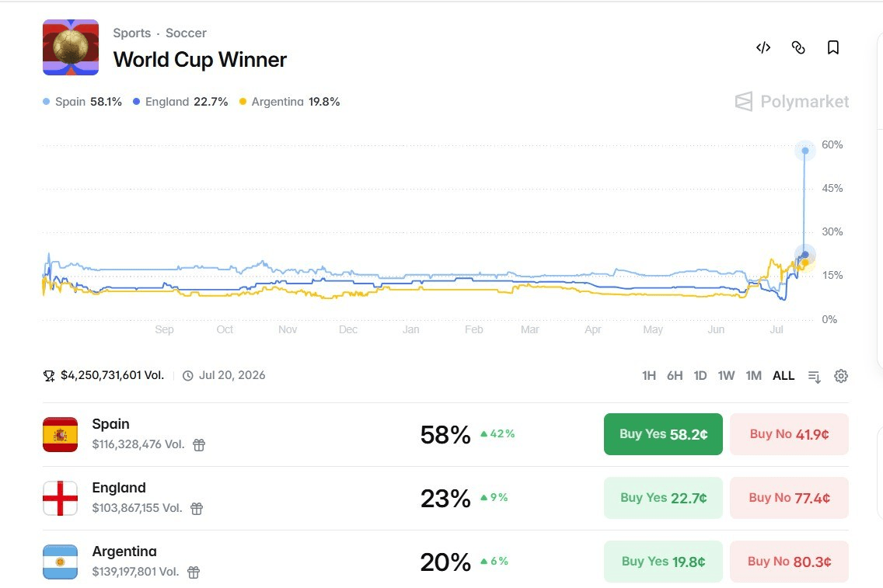The image size is (883, 588).
Task: Open the Sports category link
Action: (132, 33)
